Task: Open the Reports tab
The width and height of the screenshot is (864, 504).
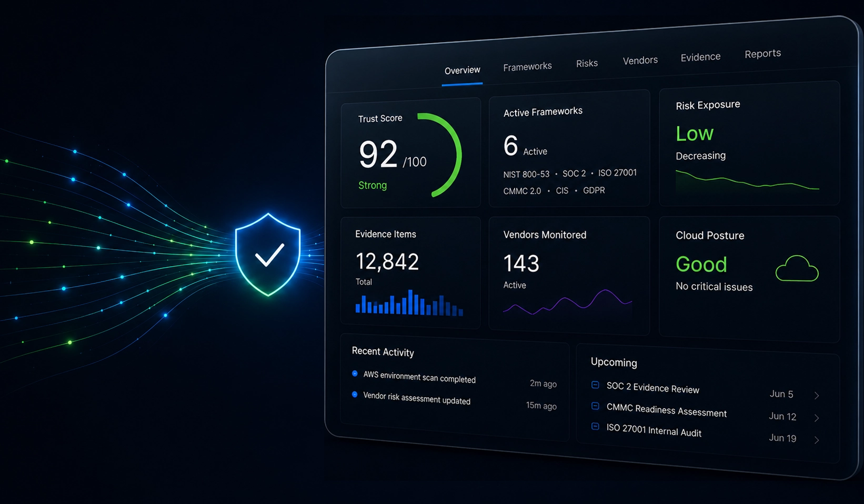Action: tap(763, 54)
